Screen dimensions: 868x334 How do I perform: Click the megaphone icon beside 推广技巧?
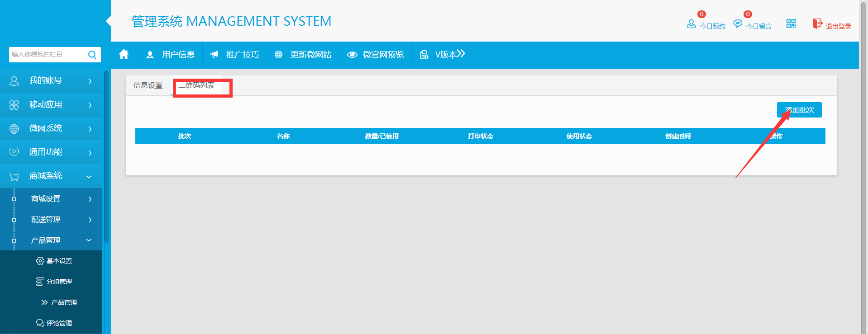click(x=215, y=55)
